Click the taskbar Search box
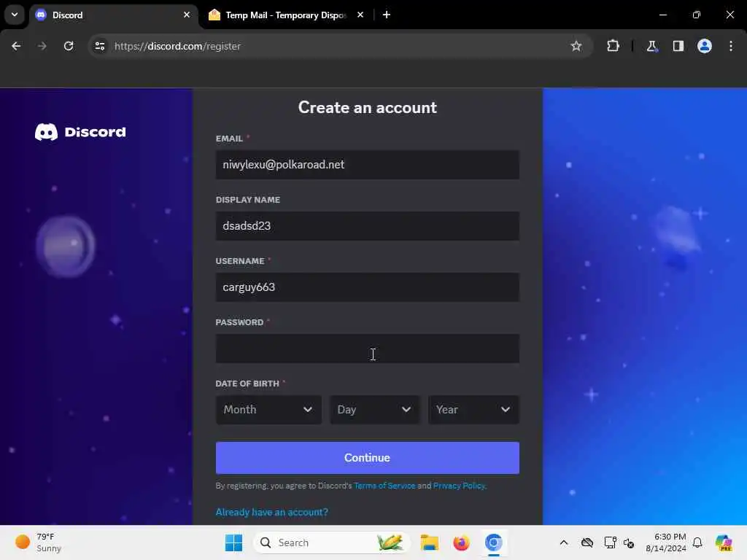This screenshot has height=560, width=747. click(332, 542)
